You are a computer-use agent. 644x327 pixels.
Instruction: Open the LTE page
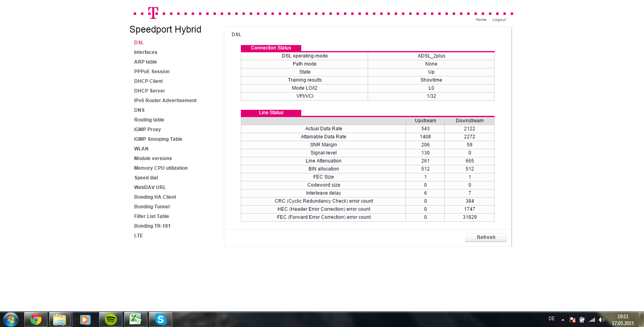139,236
